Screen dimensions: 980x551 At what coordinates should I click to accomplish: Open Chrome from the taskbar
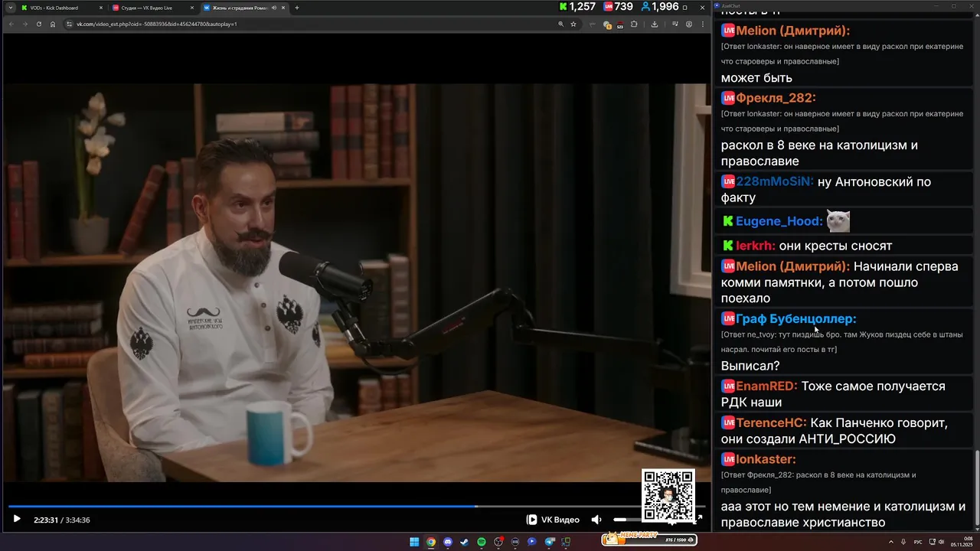click(x=431, y=542)
